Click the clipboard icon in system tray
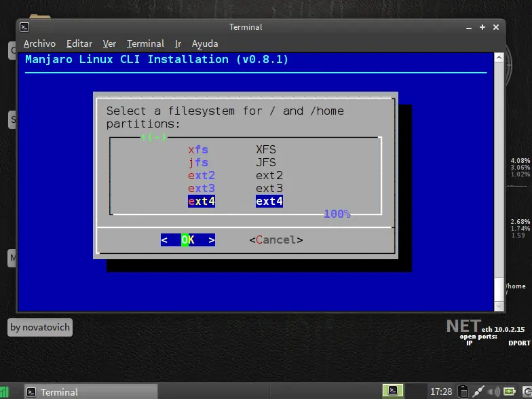532x399 pixels. point(463,392)
